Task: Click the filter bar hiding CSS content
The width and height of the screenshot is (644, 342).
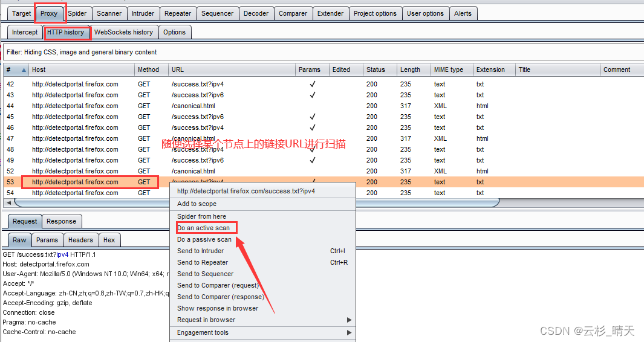Action: pyautogui.click(x=323, y=52)
